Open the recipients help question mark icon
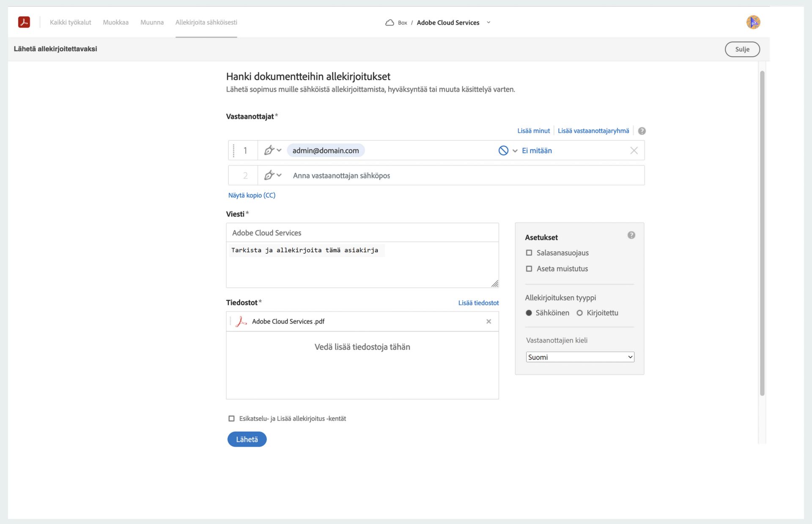This screenshot has width=812, height=524. 642,131
